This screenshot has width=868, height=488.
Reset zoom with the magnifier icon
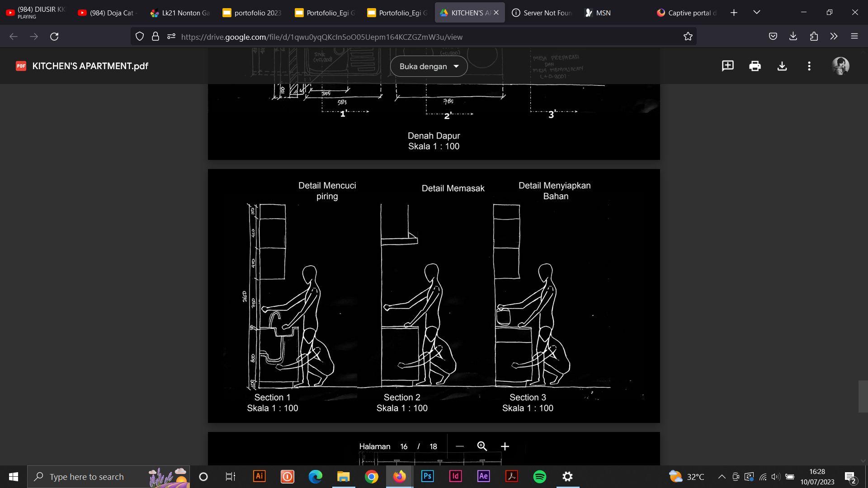[x=482, y=446]
